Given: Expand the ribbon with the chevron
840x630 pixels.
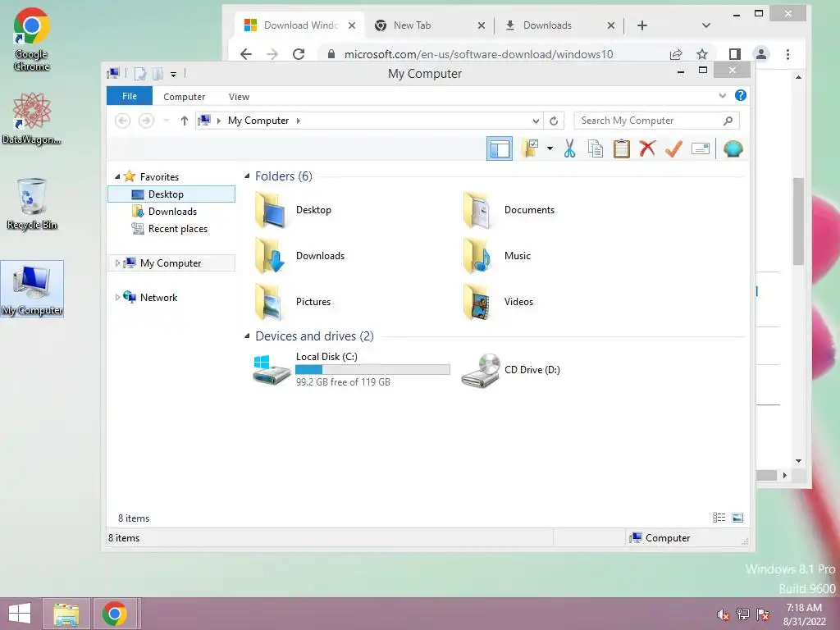Looking at the screenshot, I should click(722, 95).
